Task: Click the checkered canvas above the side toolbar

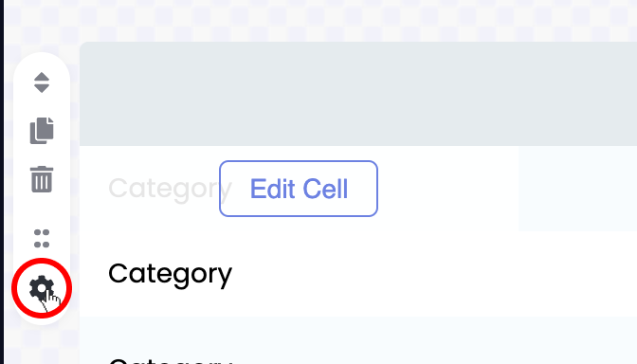Action: (42, 26)
